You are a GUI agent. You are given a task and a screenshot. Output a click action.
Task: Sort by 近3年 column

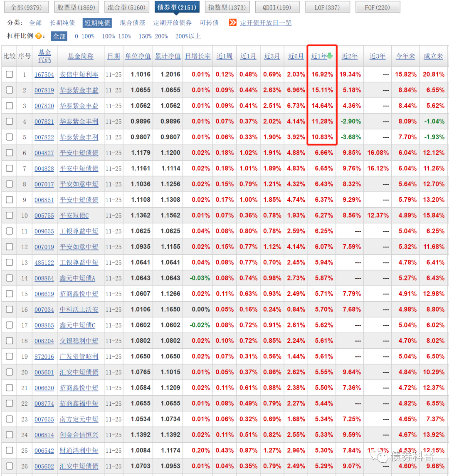click(378, 56)
